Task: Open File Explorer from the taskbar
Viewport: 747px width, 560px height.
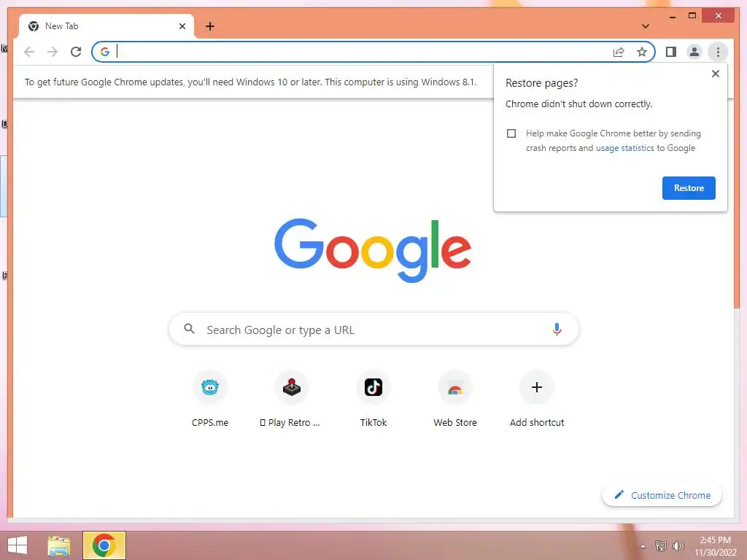Action: click(x=59, y=545)
